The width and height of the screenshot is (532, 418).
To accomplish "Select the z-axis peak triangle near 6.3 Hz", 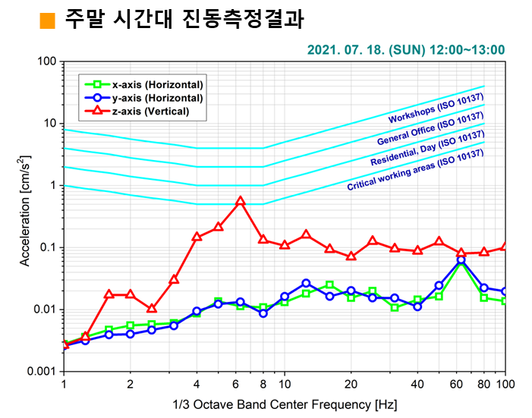I will point(241,202).
